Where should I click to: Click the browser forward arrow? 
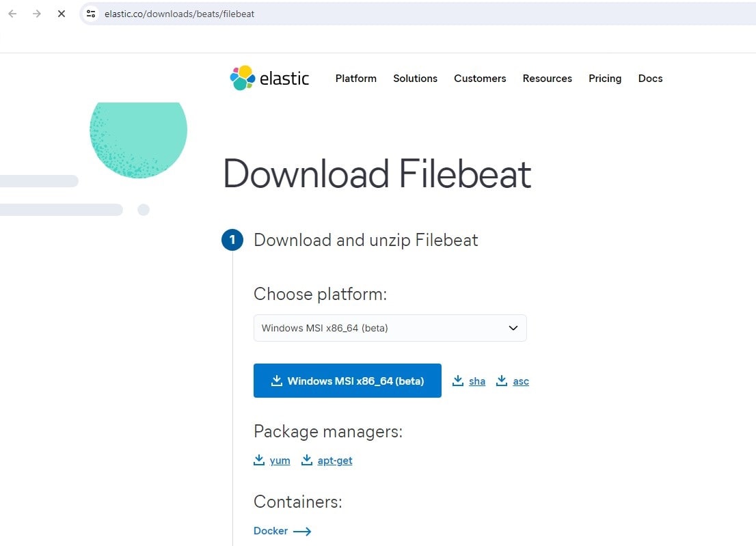point(37,14)
